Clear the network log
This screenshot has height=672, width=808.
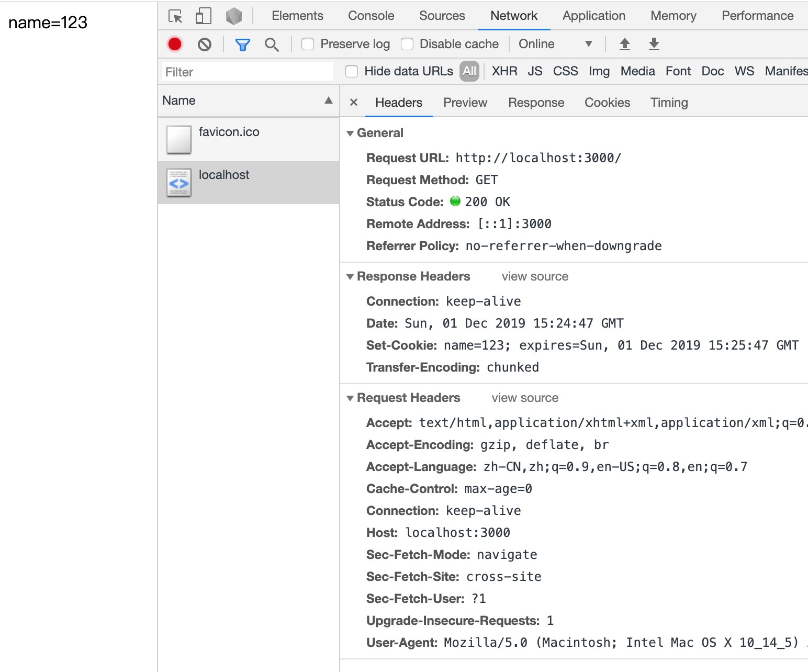(205, 44)
